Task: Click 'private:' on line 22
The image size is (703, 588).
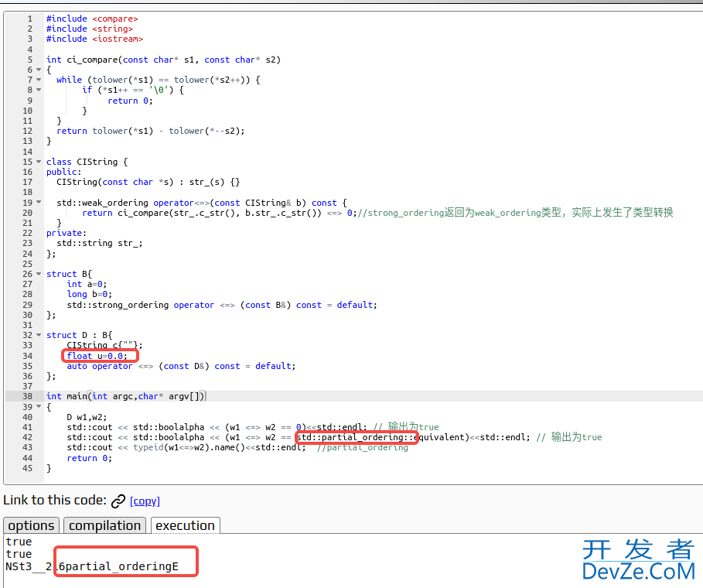Action: 67,233
